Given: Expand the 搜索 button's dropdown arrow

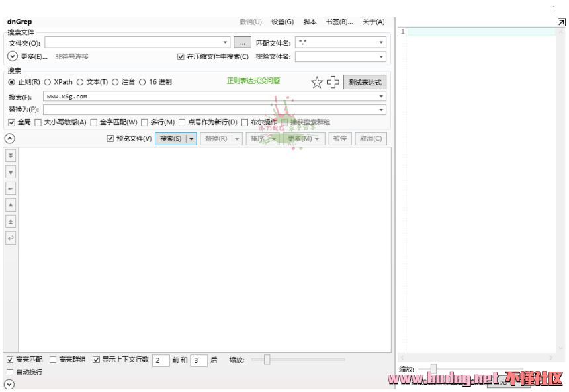Looking at the screenshot, I should [191, 139].
